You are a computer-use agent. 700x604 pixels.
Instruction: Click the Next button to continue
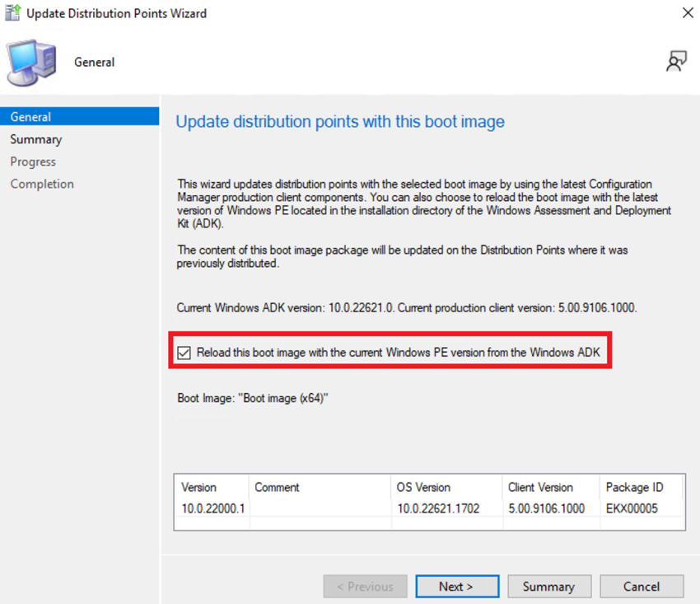[x=457, y=586]
